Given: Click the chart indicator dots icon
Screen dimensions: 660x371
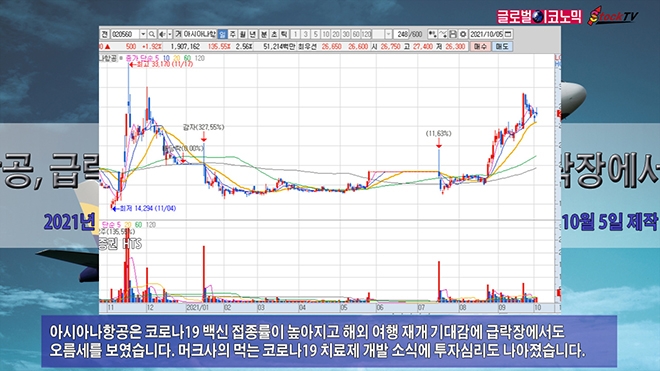Looking at the screenshot, I should coord(432,34).
